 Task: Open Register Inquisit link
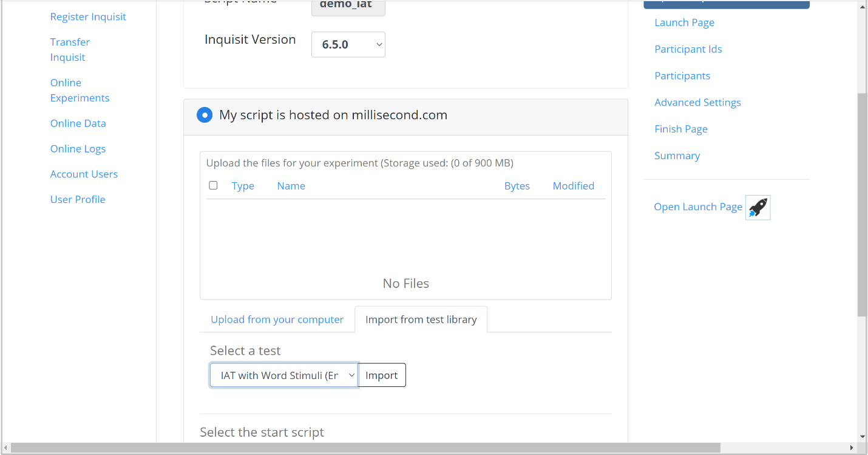[x=88, y=16]
